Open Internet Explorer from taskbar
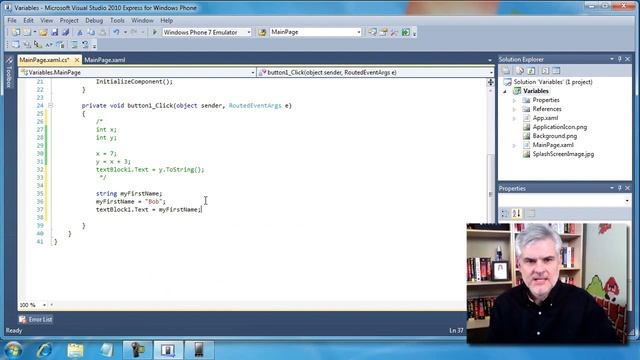The width and height of the screenshot is (640, 360). coord(44,350)
